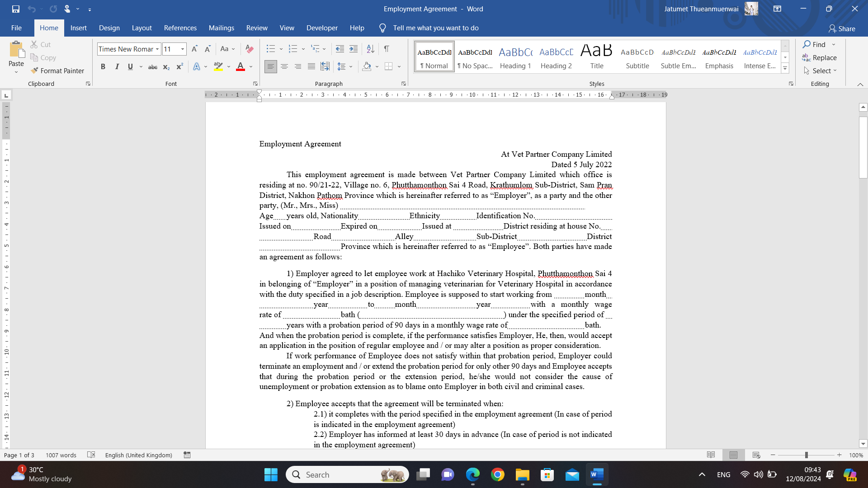Switch to Web Layout view
This screenshot has width=868, height=488.
756,455
